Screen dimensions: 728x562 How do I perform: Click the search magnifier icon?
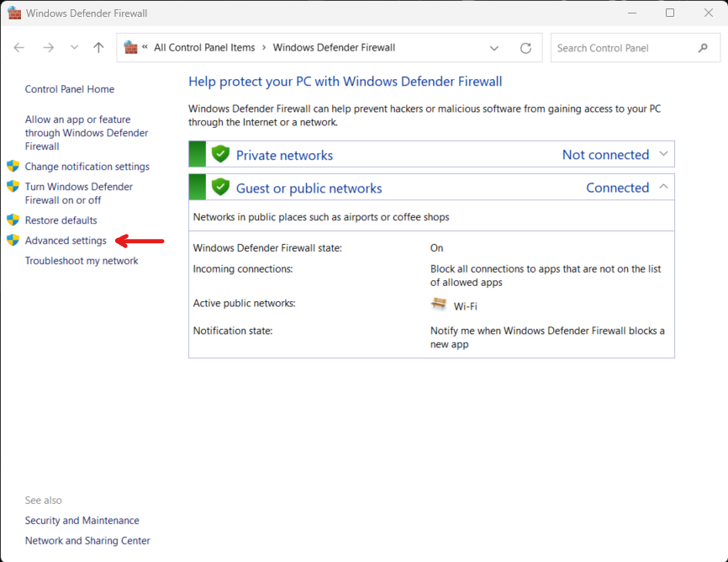click(x=703, y=48)
